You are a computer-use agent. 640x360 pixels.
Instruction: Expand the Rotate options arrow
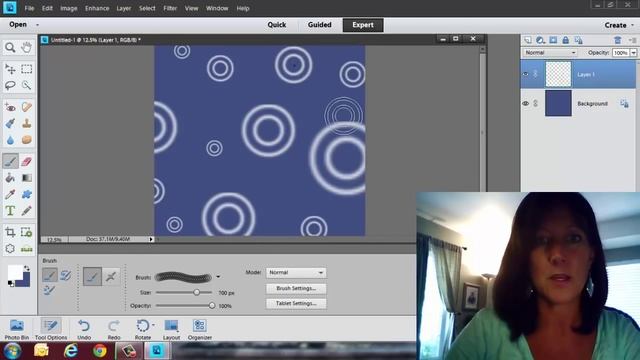coord(153,325)
